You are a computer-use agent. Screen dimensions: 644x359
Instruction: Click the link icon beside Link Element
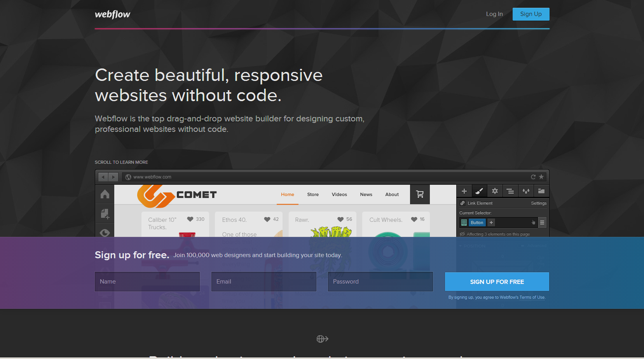(x=462, y=203)
